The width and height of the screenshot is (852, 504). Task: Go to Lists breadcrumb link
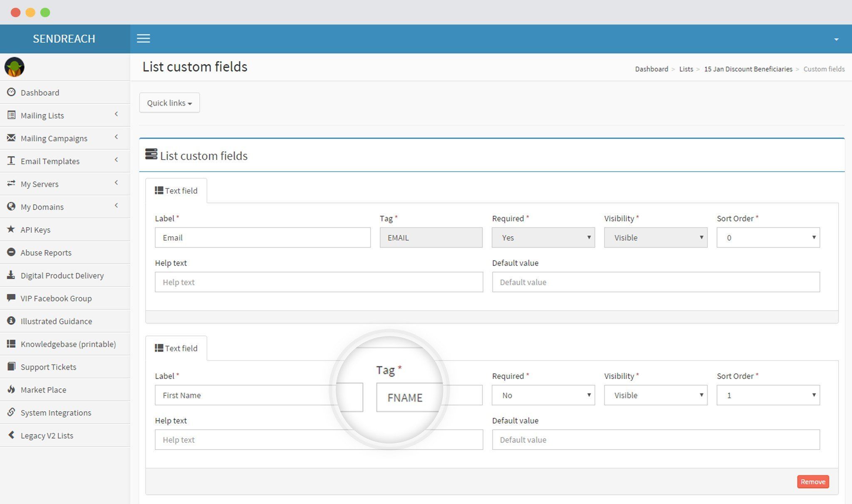pyautogui.click(x=686, y=69)
